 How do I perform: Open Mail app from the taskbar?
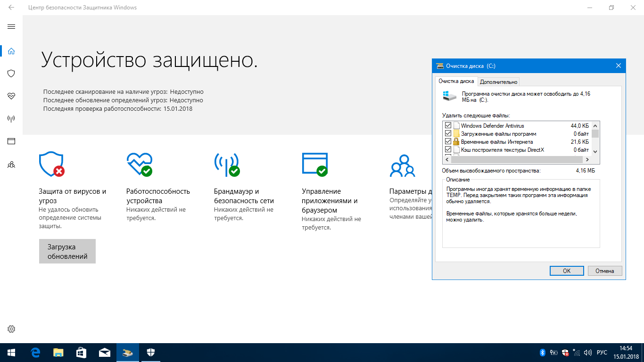pos(104,353)
